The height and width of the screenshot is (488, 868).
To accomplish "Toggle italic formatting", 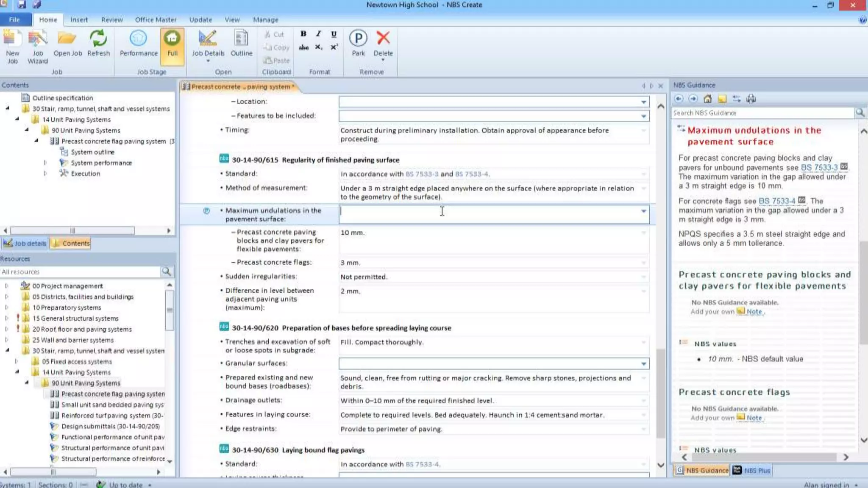I will coord(318,34).
